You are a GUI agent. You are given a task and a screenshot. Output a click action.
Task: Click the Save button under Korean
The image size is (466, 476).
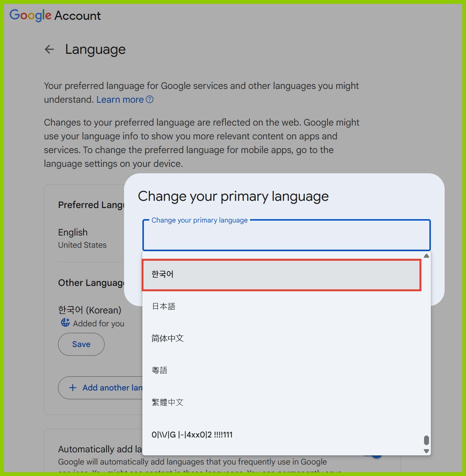[81, 344]
